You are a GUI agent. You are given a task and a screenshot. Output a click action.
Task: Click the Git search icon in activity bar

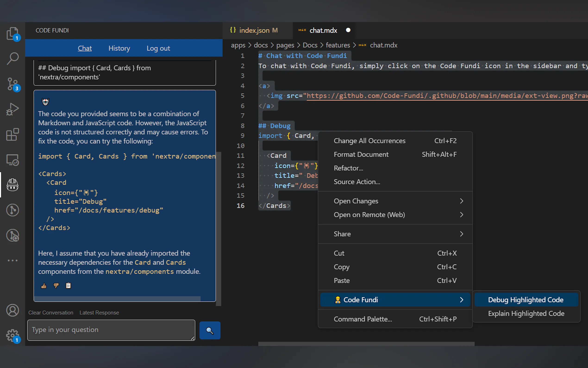coord(13,235)
